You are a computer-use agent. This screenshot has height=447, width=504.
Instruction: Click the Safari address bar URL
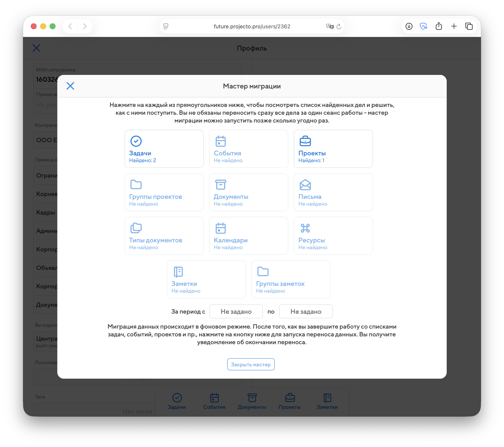pyautogui.click(x=252, y=26)
